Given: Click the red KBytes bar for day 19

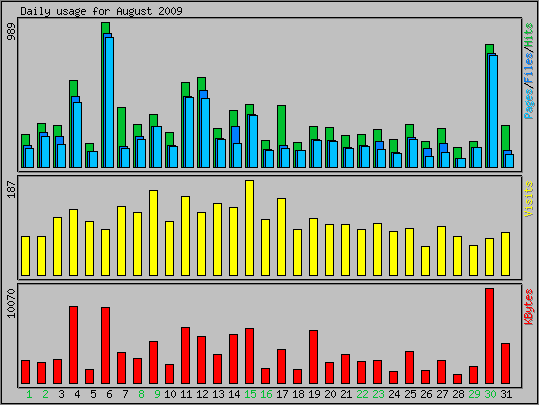Looking at the screenshot, I should click(x=314, y=357).
